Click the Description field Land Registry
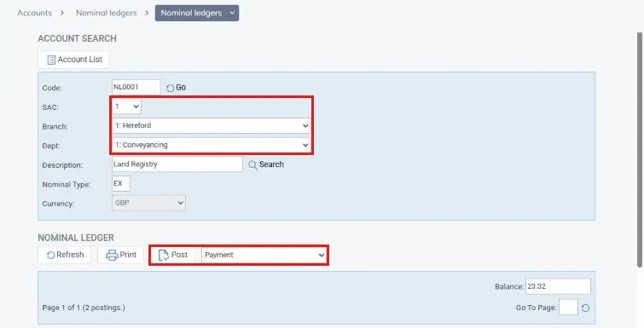 pos(177,164)
